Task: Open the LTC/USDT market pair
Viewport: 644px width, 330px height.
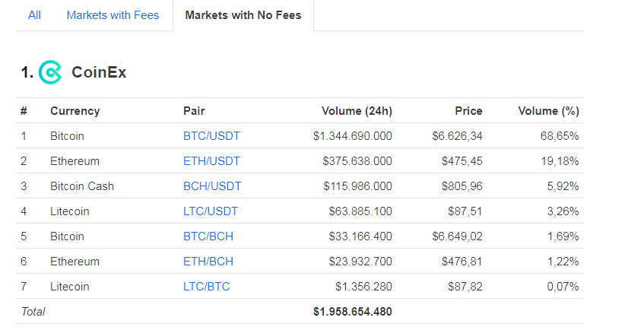Action: (x=211, y=211)
